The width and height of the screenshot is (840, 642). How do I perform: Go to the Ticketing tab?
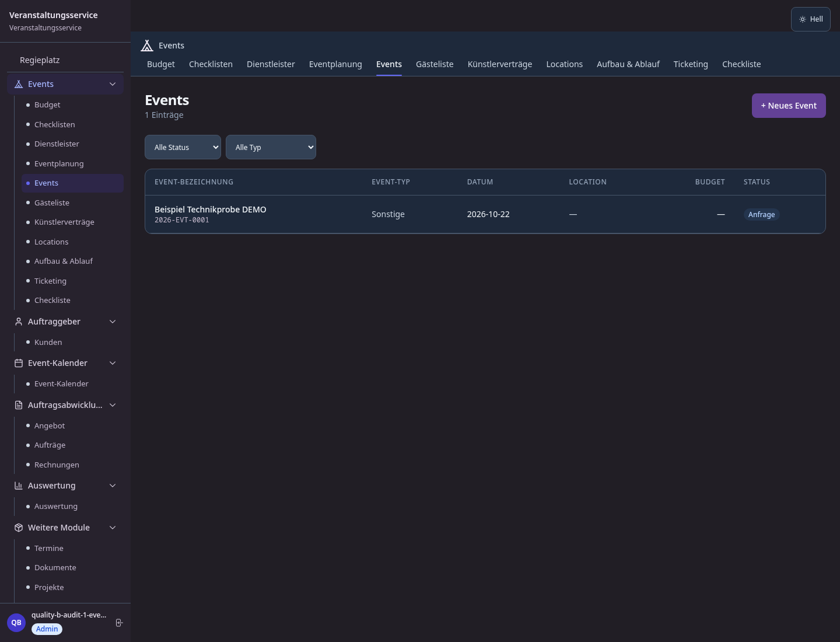coord(691,64)
